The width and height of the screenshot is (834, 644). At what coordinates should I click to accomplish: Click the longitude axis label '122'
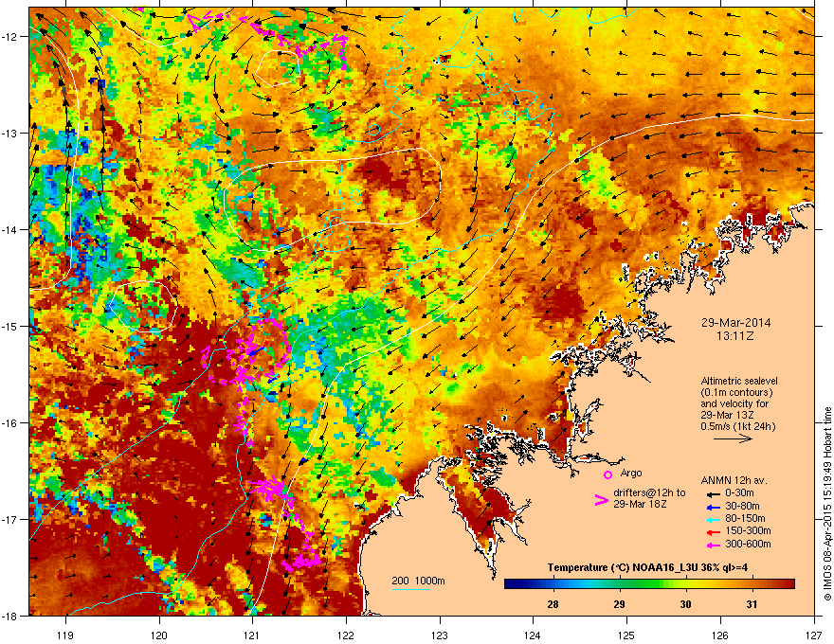pos(346,635)
